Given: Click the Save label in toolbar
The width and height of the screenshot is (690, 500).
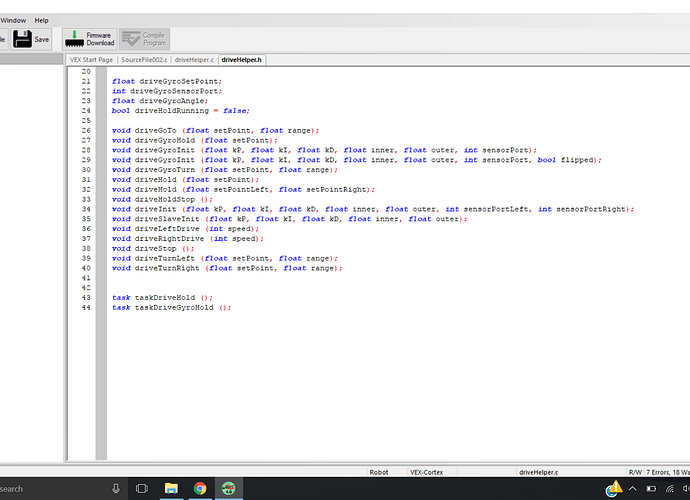Looking at the screenshot, I should tap(42, 40).
